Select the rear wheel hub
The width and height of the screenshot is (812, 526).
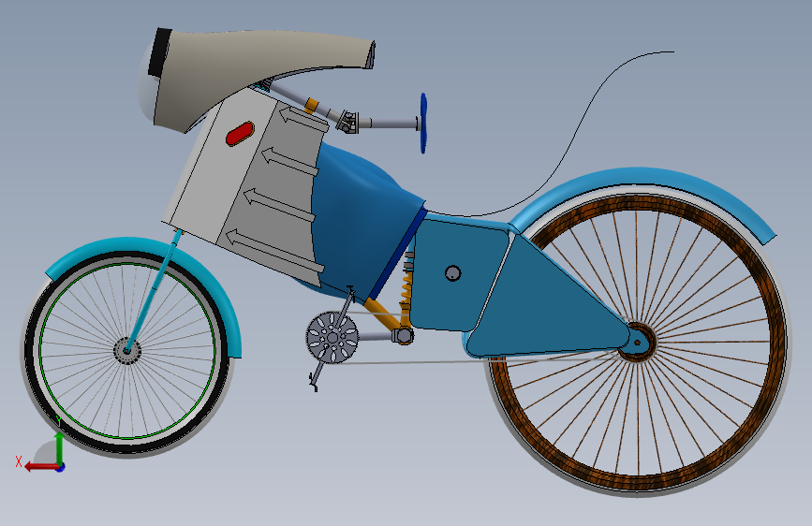pos(638,342)
